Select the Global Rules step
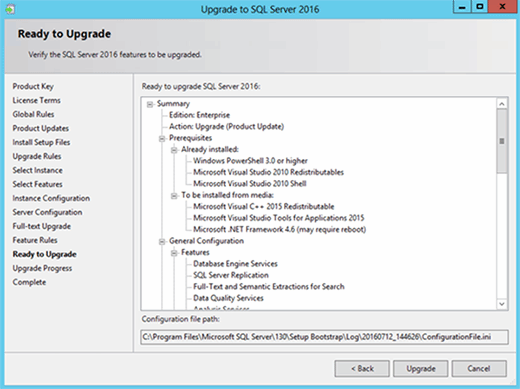This screenshot has height=389, width=520. click(x=33, y=114)
